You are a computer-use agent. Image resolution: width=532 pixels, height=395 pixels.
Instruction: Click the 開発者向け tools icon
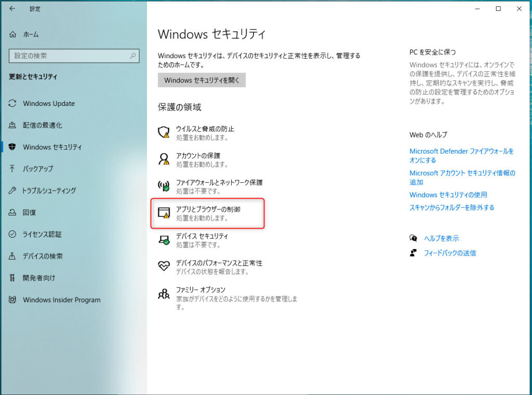click(12, 278)
